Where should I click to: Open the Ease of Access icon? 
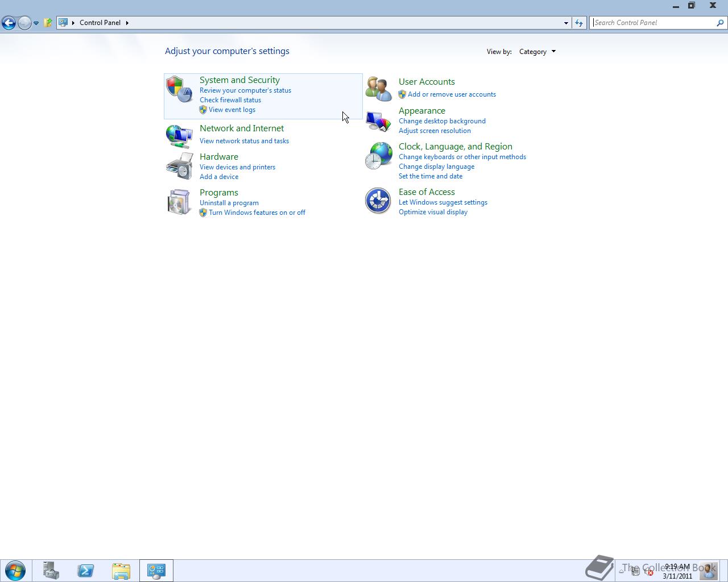point(378,201)
